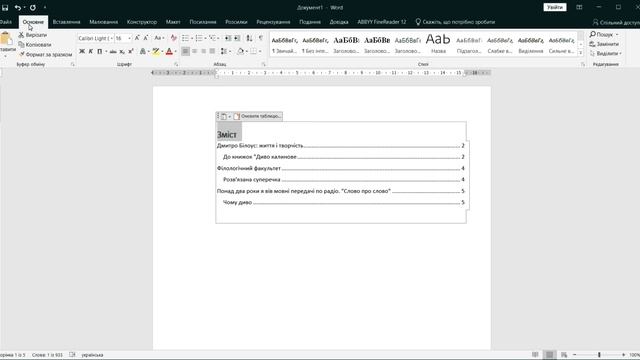Click Оновити таблицю button
The height and width of the screenshot is (360, 640).
[x=258, y=116]
